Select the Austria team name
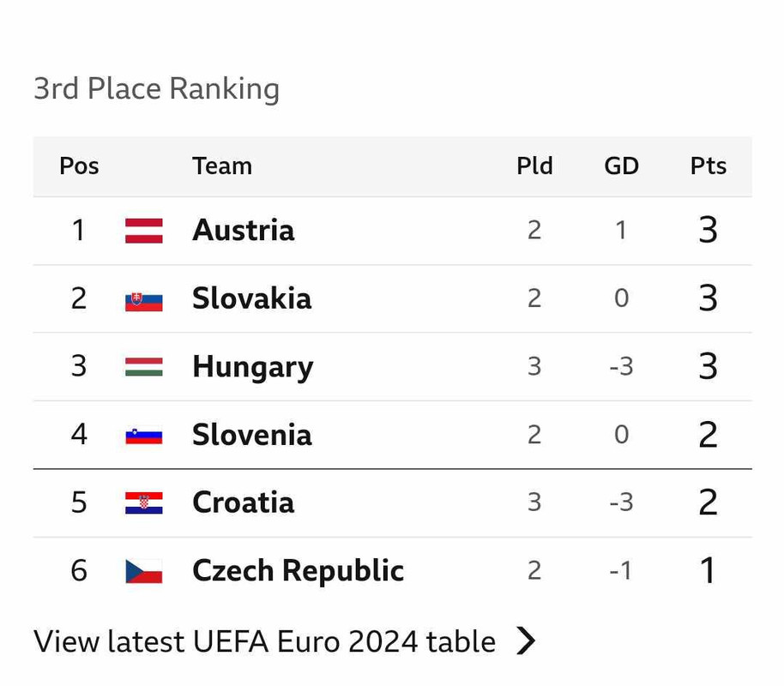 243,230
